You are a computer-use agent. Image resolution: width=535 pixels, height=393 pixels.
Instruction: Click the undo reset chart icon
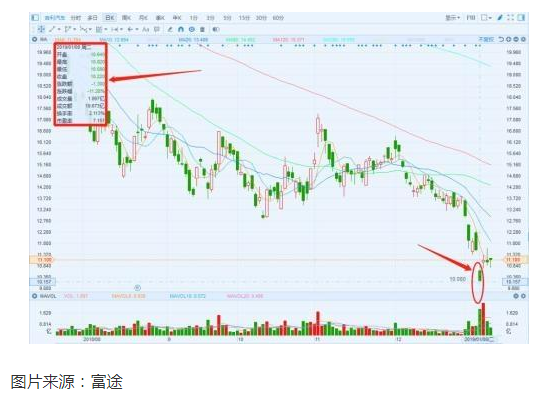coord(501,40)
